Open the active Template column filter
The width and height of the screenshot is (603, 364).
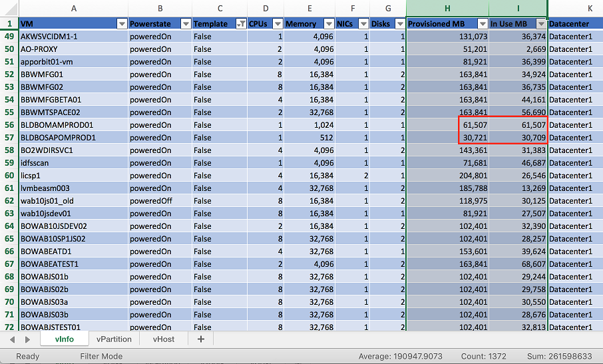(241, 24)
